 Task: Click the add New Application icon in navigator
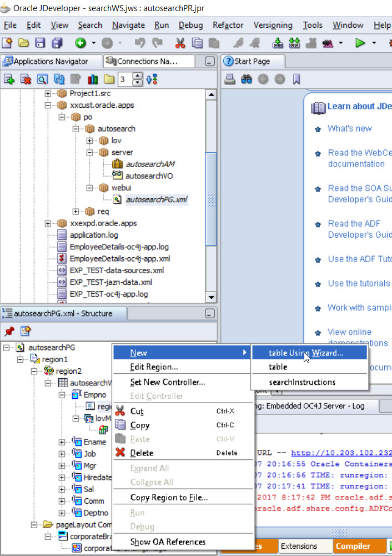coord(9,79)
